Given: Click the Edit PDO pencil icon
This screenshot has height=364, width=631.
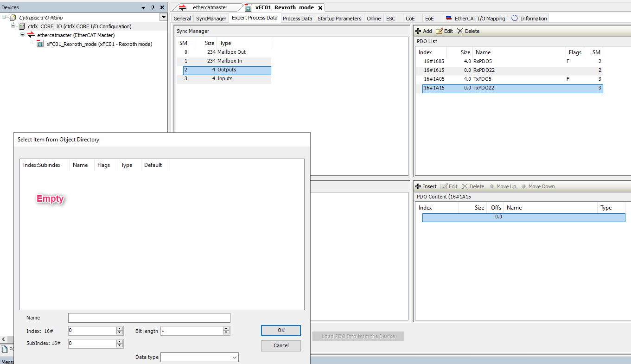Looking at the screenshot, I should tap(439, 31).
